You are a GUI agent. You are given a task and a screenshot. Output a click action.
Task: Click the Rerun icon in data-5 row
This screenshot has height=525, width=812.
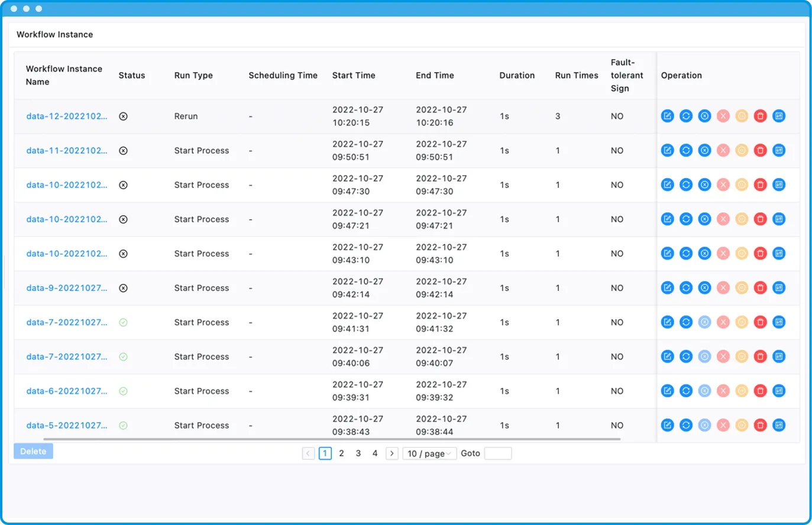point(686,425)
